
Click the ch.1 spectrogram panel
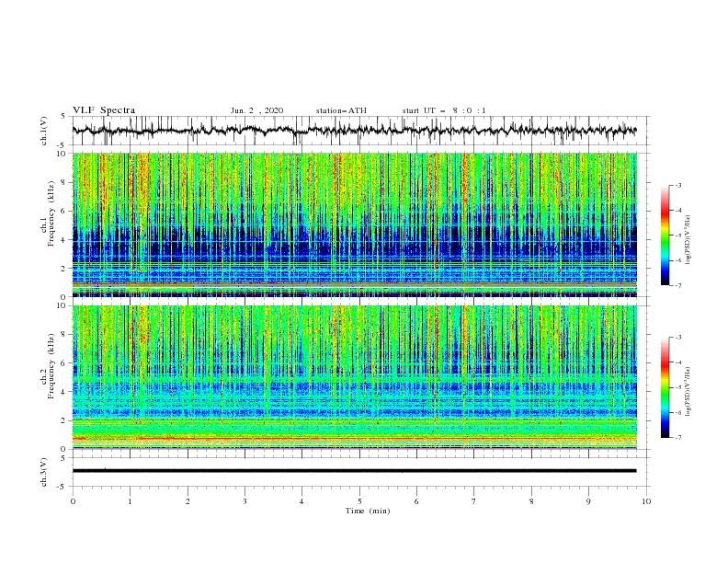point(354,224)
